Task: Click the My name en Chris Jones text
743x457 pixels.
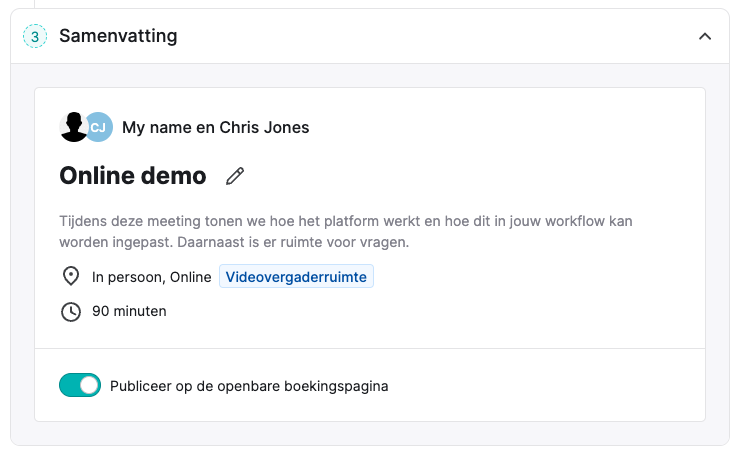Action: pyautogui.click(x=216, y=128)
